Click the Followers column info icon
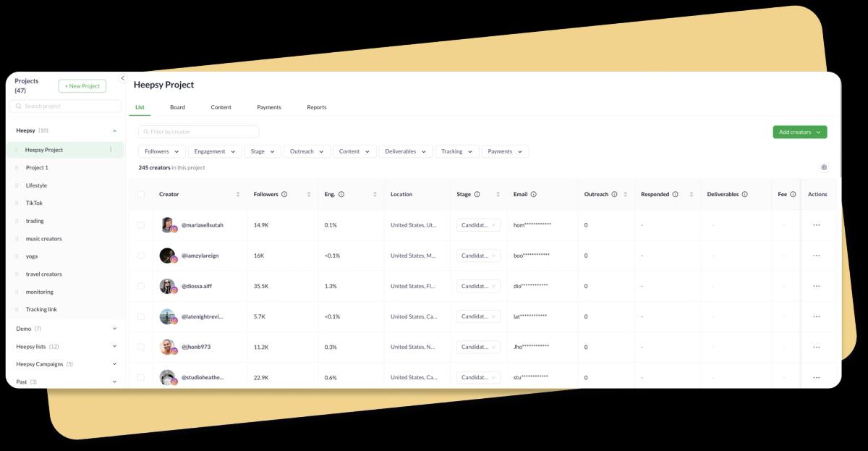This screenshot has height=451, width=868. pos(284,194)
